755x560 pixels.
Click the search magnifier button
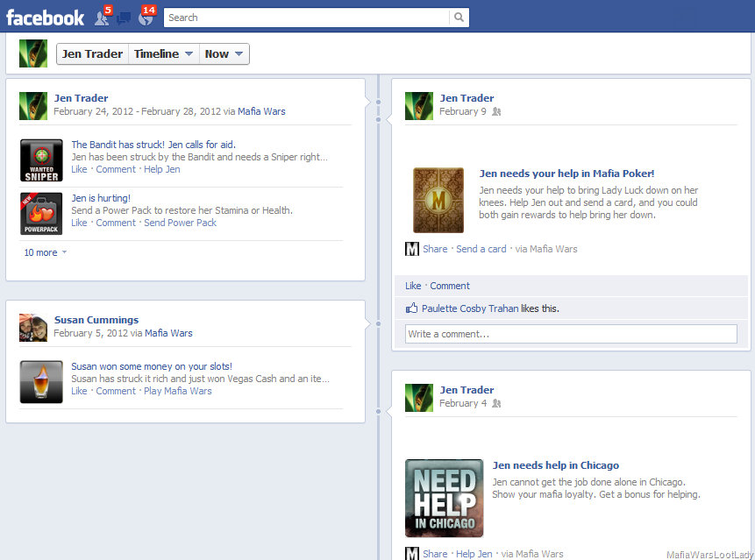coord(459,18)
